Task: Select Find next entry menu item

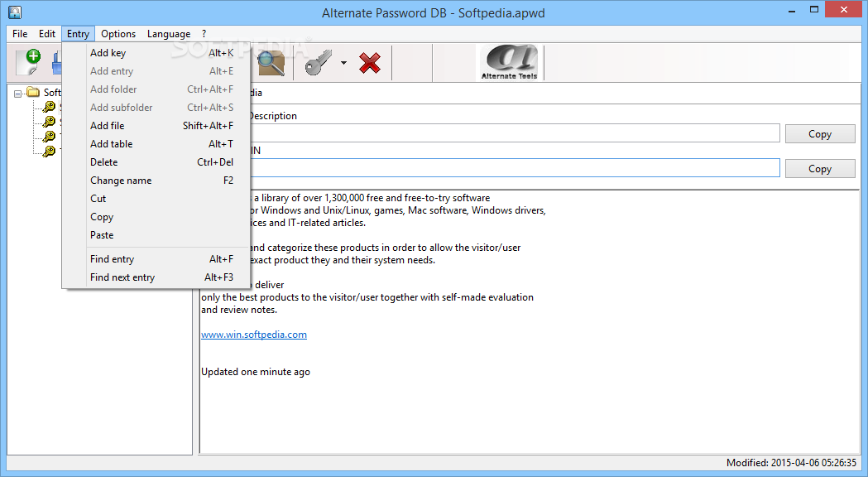Action: coord(156,277)
